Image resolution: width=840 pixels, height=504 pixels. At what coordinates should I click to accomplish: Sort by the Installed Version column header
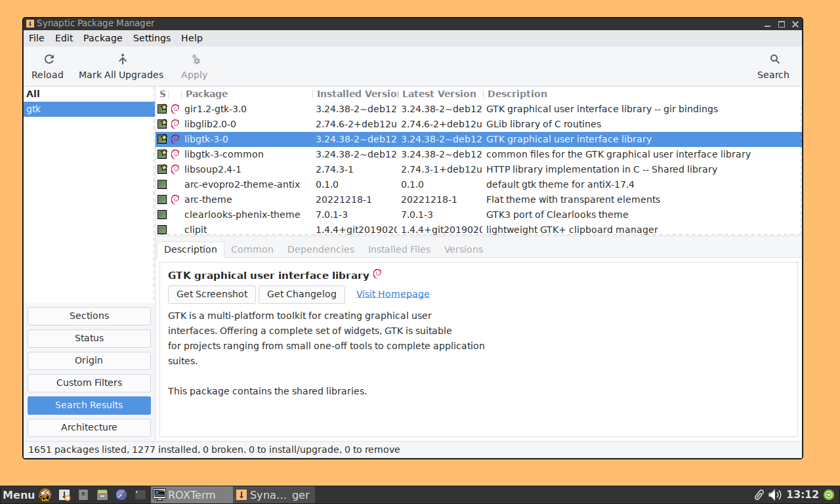point(355,94)
